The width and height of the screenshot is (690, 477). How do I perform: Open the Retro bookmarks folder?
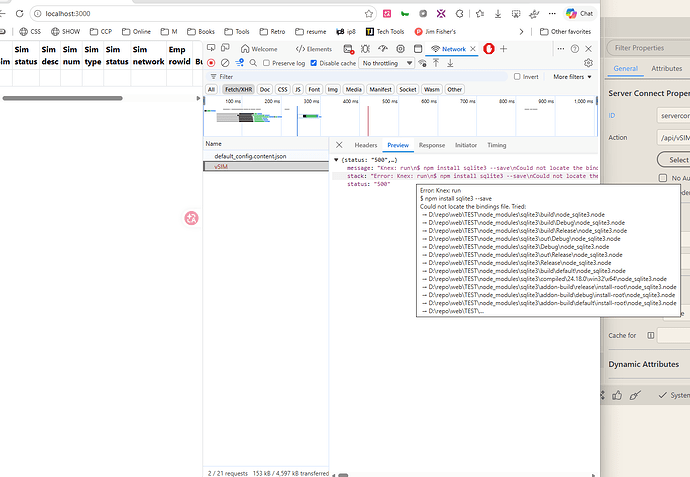(x=272, y=32)
